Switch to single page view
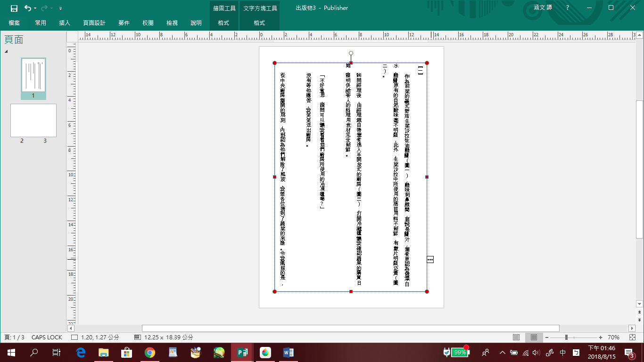Screen dimensions: 644x362 [x=516, y=337]
